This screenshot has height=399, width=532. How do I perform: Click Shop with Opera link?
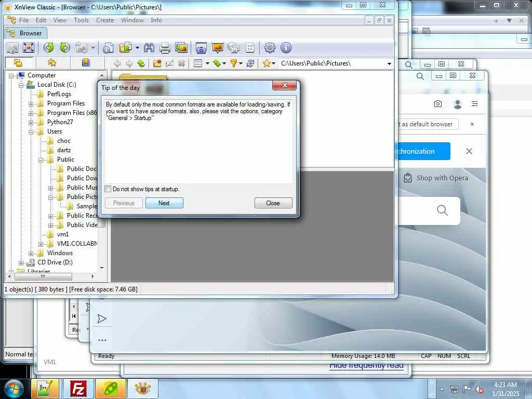click(436, 178)
